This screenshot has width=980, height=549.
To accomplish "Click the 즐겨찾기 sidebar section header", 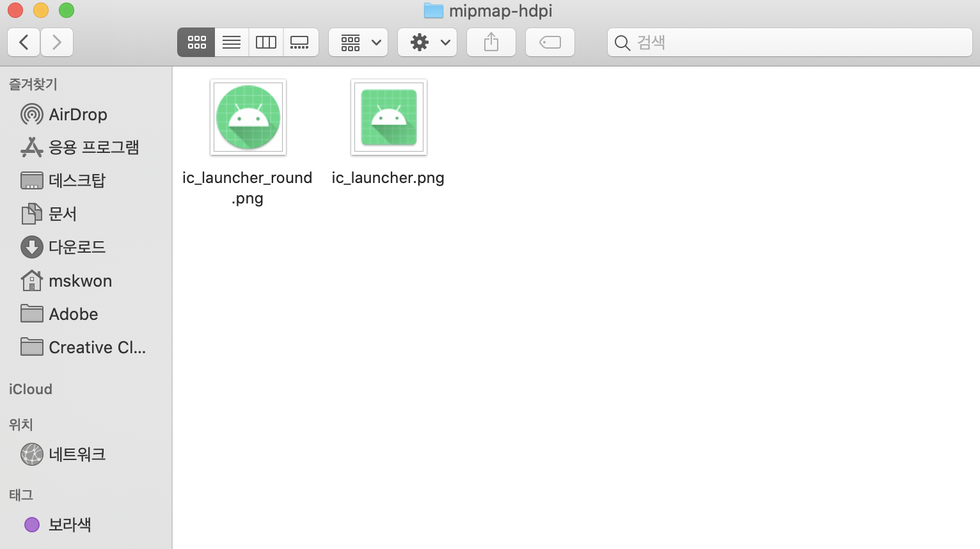I will click(x=33, y=84).
